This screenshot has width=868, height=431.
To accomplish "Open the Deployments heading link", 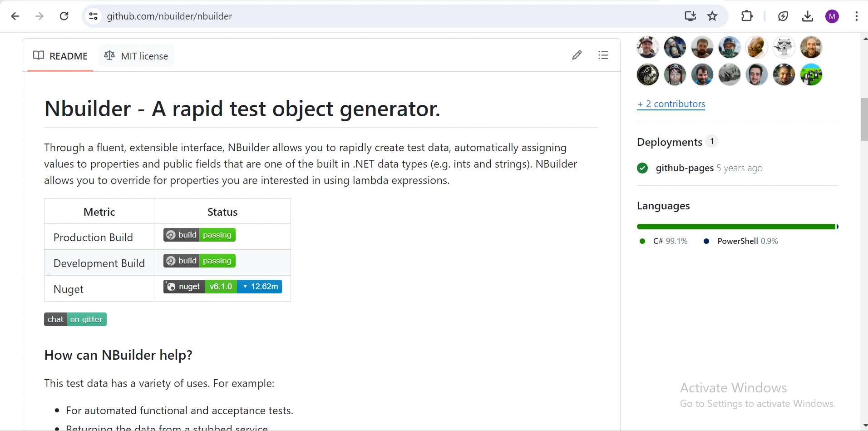I will coord(670,142).
